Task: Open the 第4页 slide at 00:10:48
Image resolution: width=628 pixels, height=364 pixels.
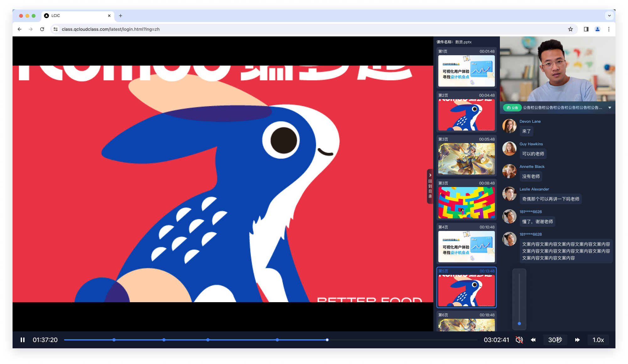Action: [x=466, y=247]
